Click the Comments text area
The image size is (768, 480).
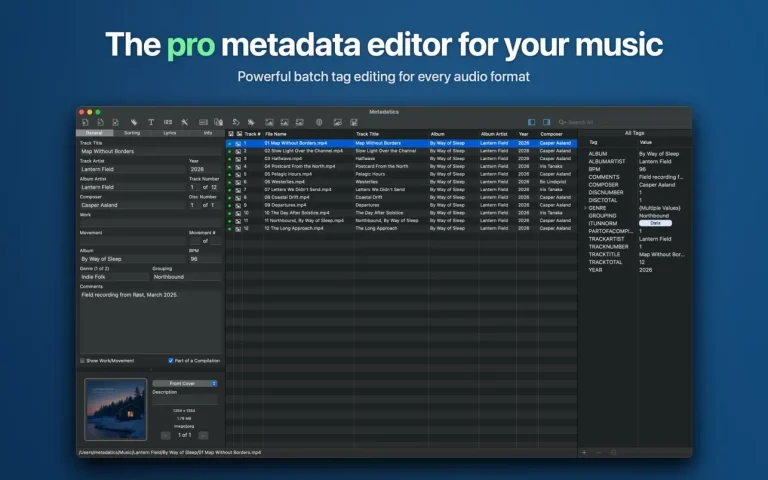(150, 322)
